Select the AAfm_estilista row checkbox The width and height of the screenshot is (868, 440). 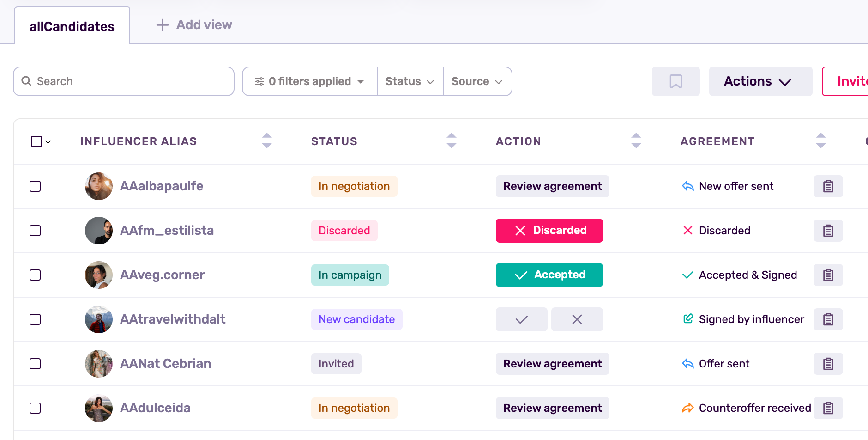click(x=35, y=231)
